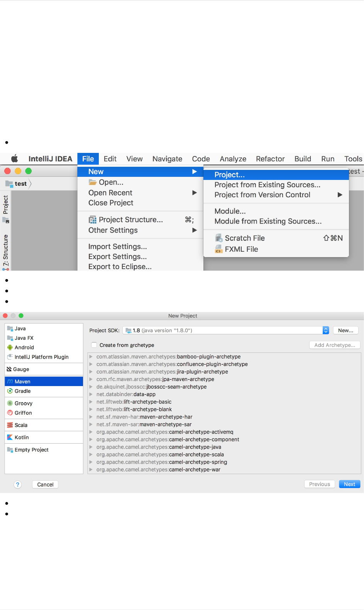Open the Build menu
Screen dimensions: 364x610
[x=303, y=159]
